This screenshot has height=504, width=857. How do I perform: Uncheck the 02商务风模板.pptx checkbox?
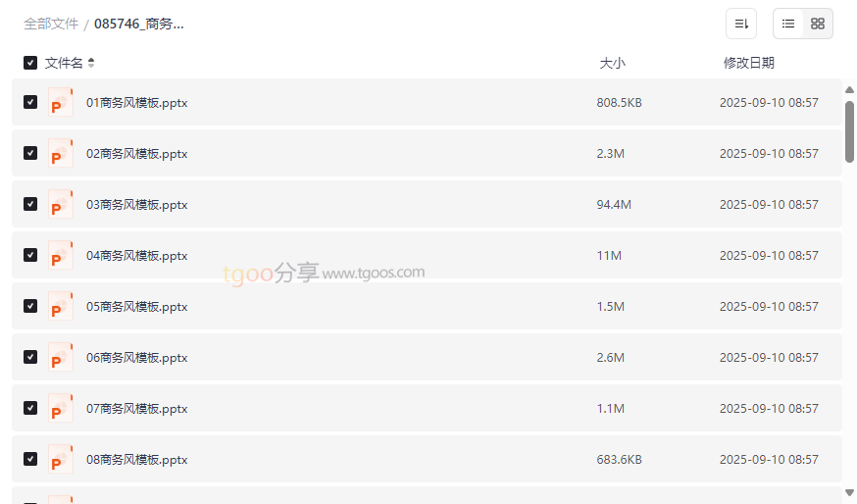[x=30, y=153]
